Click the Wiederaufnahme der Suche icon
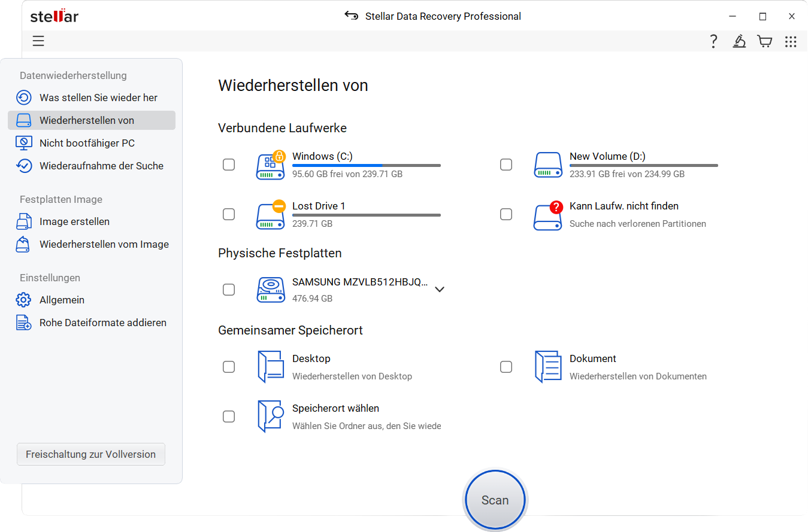 [24, 166]
